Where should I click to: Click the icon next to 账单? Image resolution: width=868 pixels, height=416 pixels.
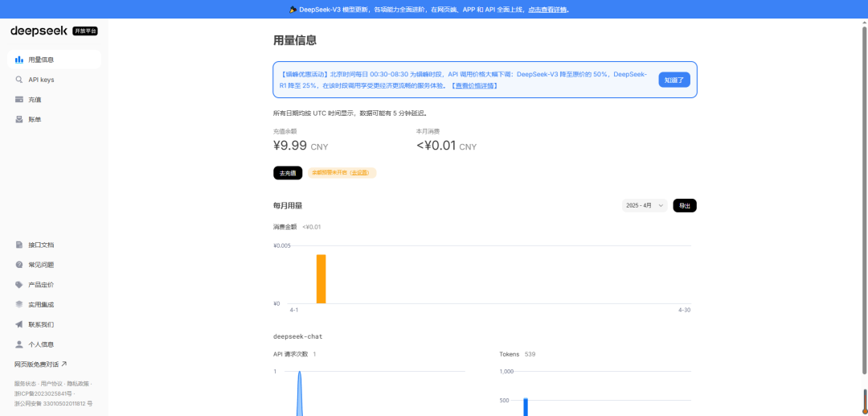point(18,119)
